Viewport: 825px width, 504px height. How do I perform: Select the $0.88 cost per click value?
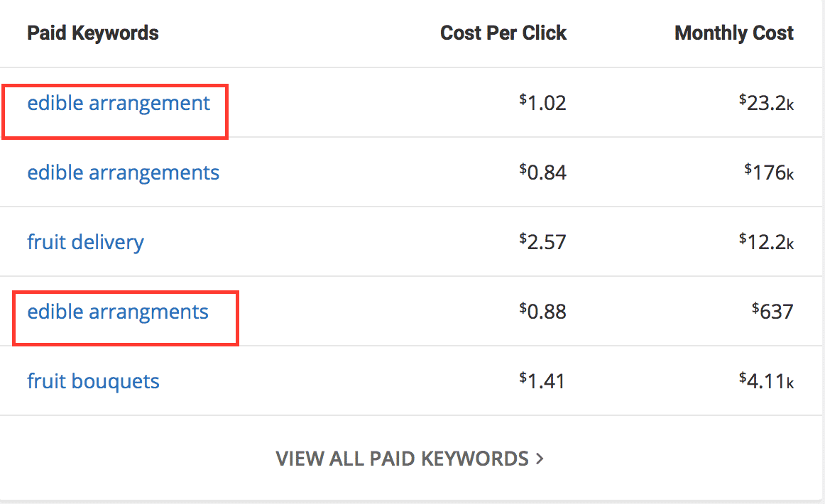(x=542, y=311)
